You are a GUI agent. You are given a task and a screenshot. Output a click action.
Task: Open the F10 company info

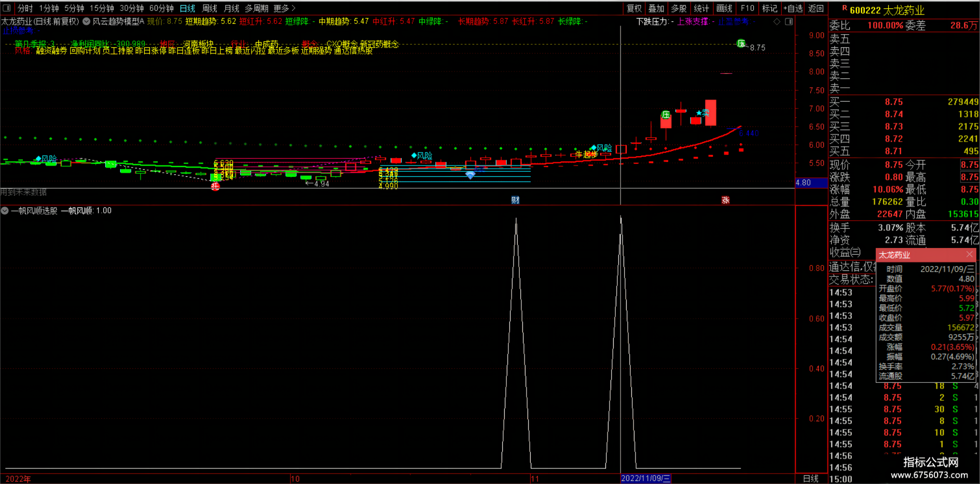(747, 8)
